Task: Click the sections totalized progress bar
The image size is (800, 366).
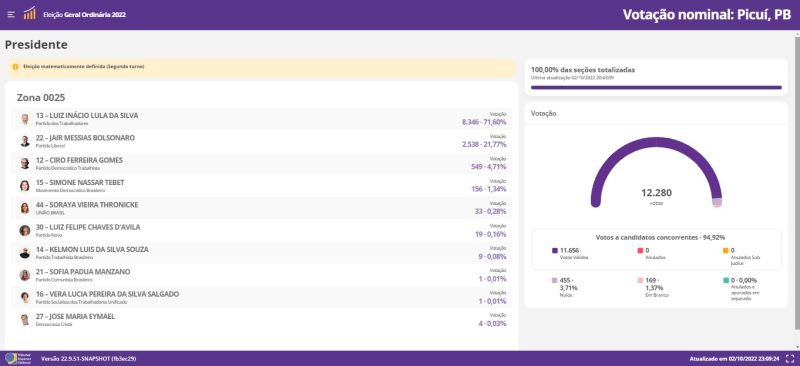Action: (x=656, y=87)
